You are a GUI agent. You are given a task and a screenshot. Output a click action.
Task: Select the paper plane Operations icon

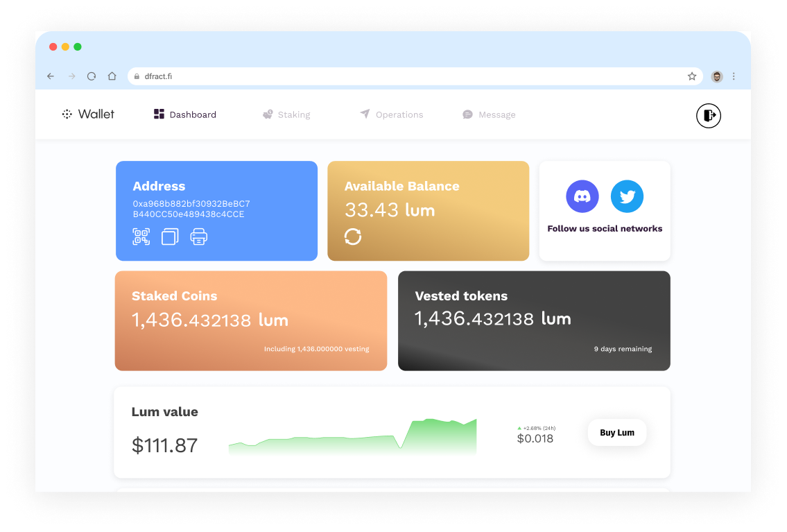(x=364, y=114)
